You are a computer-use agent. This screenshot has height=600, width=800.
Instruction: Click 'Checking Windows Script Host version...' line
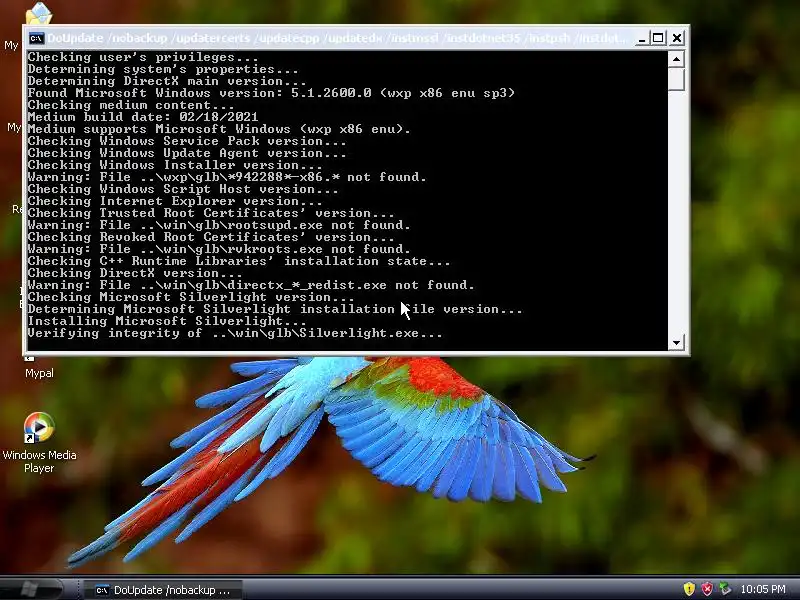pos(183,189)
